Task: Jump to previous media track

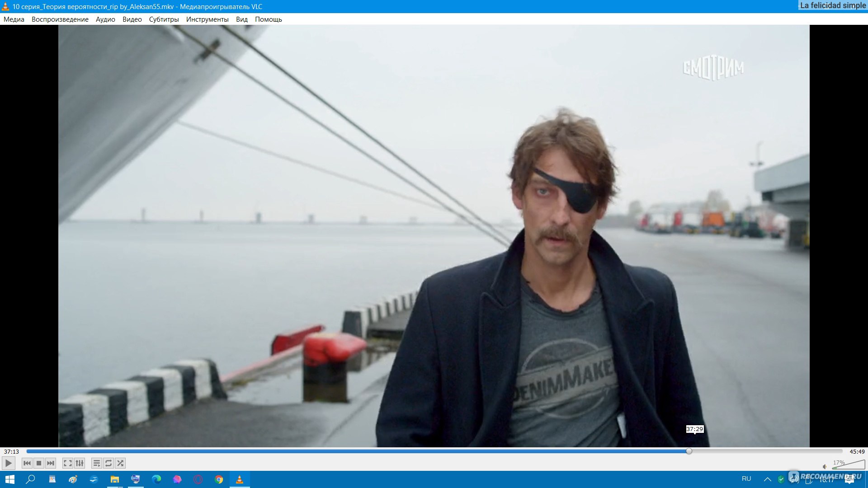Action: click(x=27, y=463)
